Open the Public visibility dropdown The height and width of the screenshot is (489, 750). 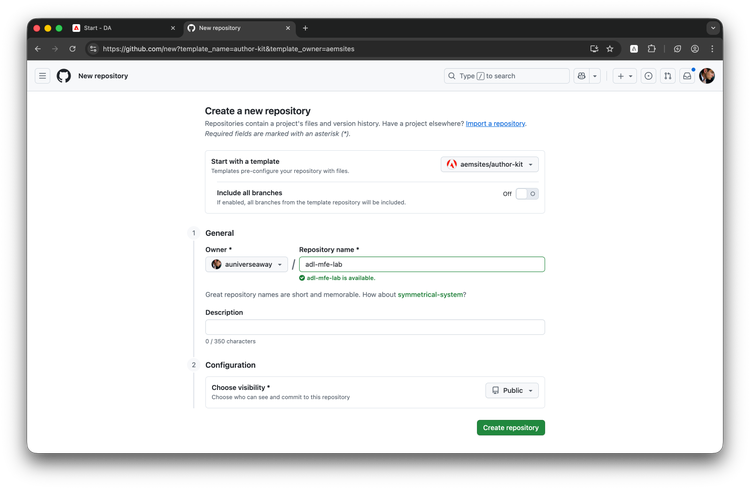(x=512, y=391)
